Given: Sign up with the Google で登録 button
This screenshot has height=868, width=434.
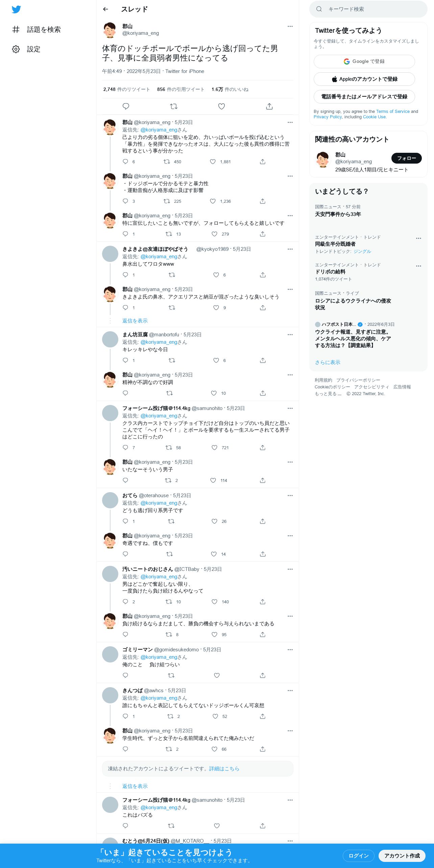Looking at the screenshot, I should coord(364,62).
